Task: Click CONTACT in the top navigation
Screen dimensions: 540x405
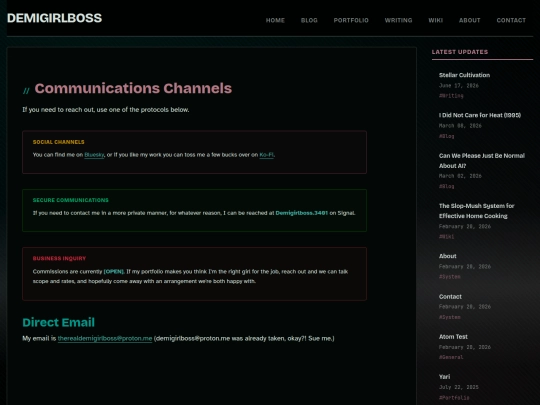Action: (x=511, y=20)
